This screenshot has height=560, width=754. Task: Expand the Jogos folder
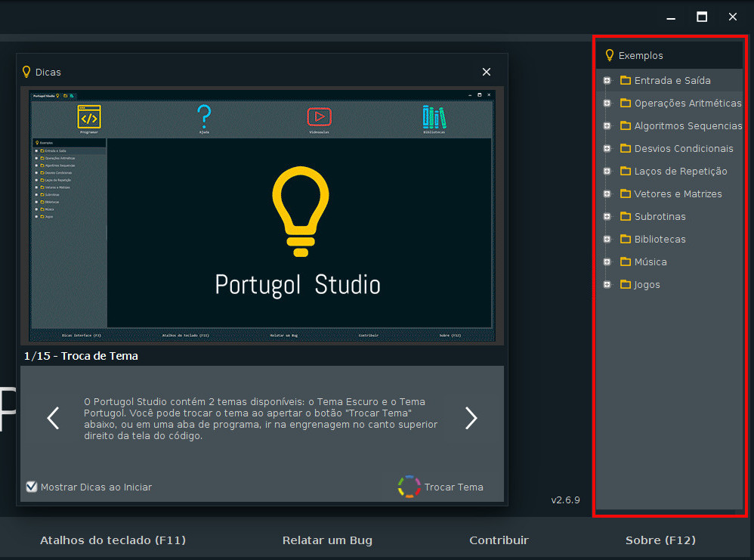tap(607, 284)
